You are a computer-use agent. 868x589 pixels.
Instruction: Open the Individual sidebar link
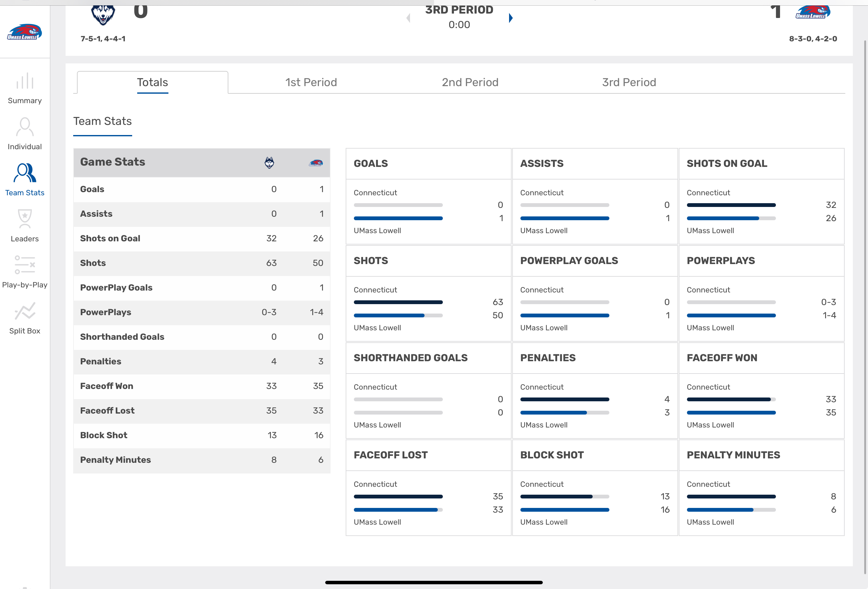click(25, 147)
